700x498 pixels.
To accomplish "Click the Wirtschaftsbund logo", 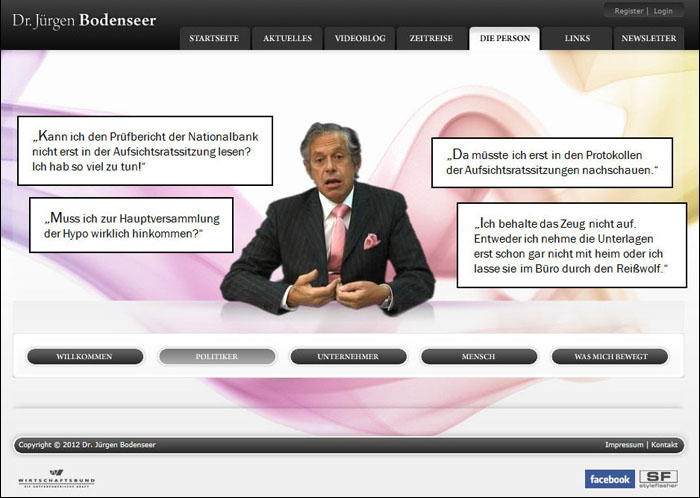I will (x=57, y=479).
